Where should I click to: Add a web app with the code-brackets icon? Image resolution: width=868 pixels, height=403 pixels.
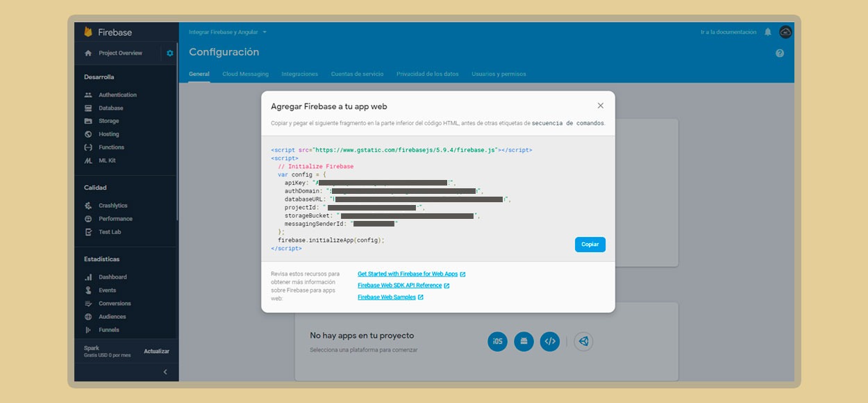pyautogui.click(x=550, y=341)
